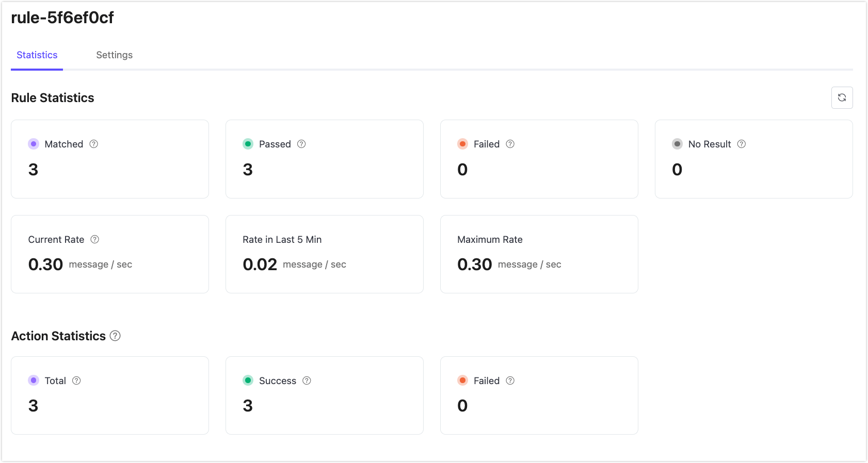The height and width of the screenshot is (463, 868).
Task: Click the gray dot beside No Result
Action: point(677,144)
